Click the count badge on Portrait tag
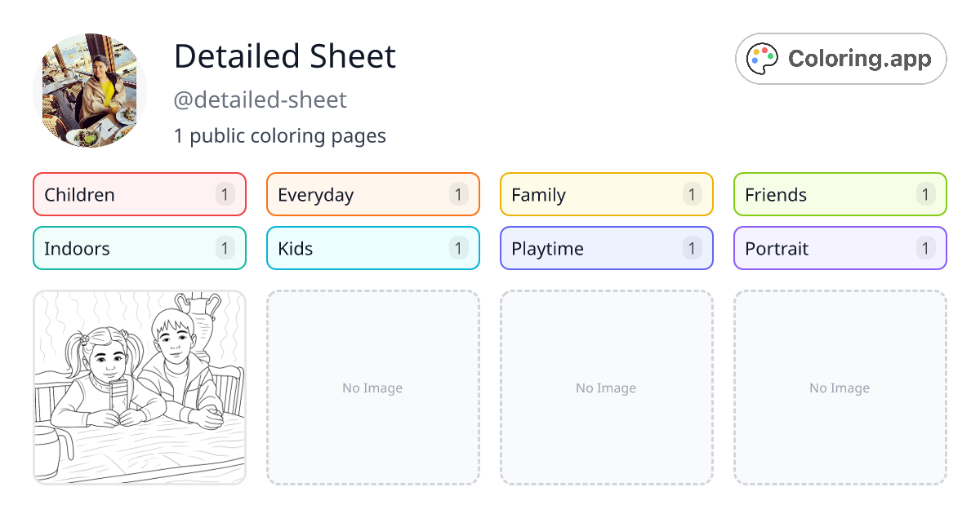The image size is (980, 514). [x=925, y=248]
